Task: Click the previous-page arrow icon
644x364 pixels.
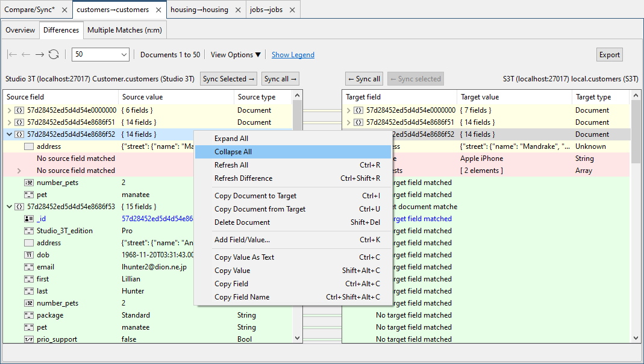Action: click(25, 54)
